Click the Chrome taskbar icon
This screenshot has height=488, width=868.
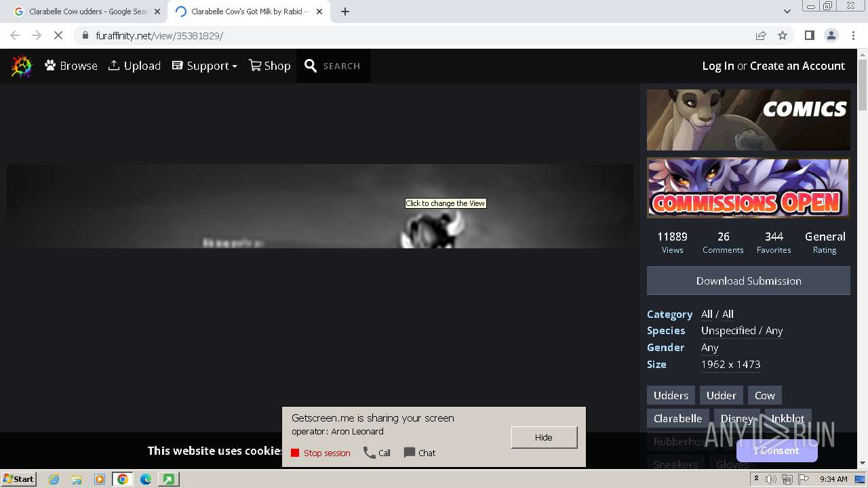[x=122, y=479]
